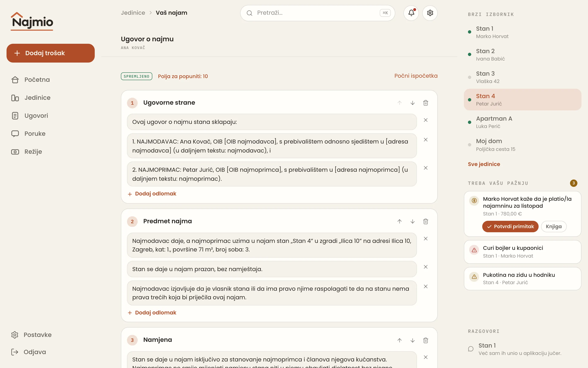Select Apartman A Luka Perić unit
The height and width of the screenshot is (368, 588).
point(522,122)
